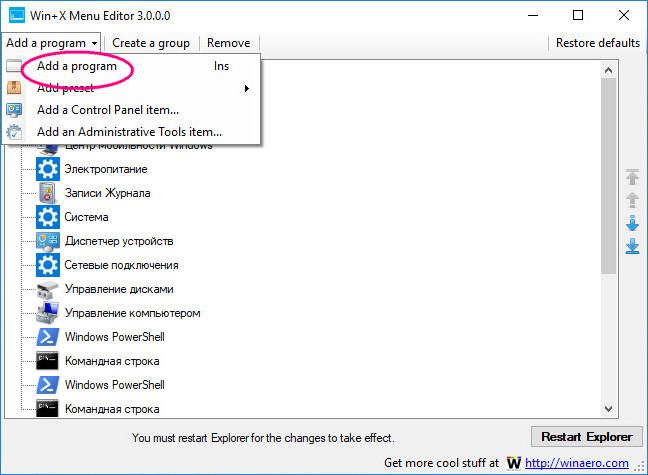Screen dimensions: 648x475
Task: Click the Win+X Menu Editor title bar icon
Action: tap(17, 15)
